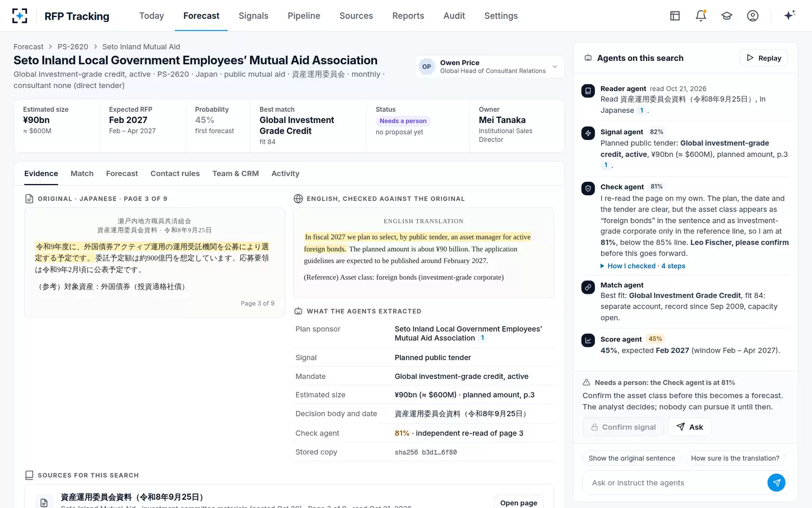This screenshot has width=812, height=508.
Task: Click the citation badge in Signal agent entry
Action: [606, 165]
